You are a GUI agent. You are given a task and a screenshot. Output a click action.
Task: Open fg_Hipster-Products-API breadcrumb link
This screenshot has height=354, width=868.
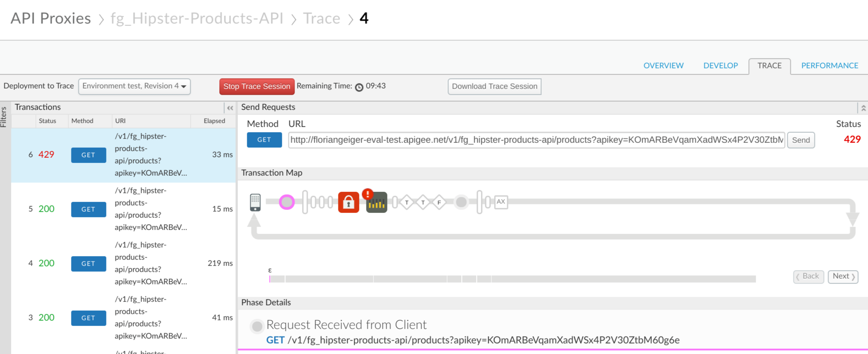pyautogui.click(x=197, y=18)
